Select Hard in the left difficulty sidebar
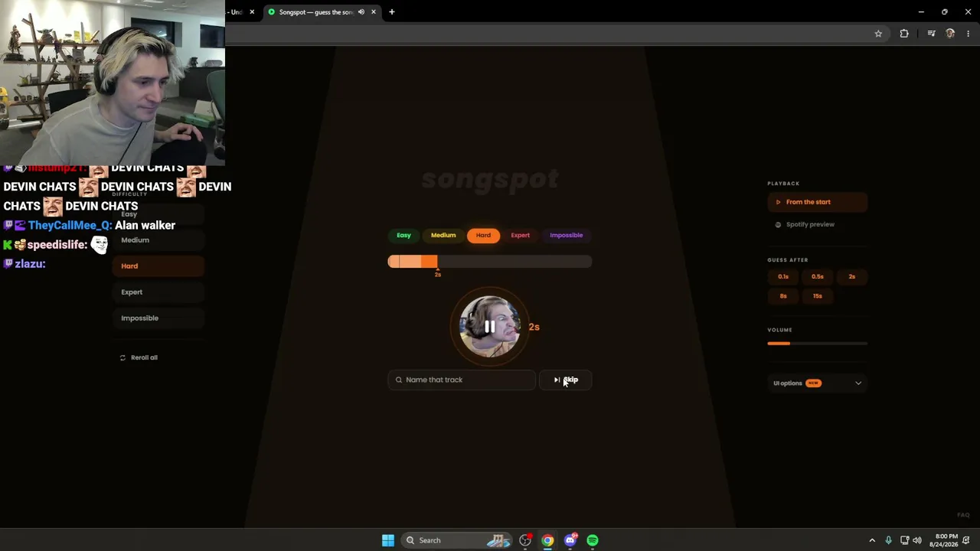 coord(158,266)
